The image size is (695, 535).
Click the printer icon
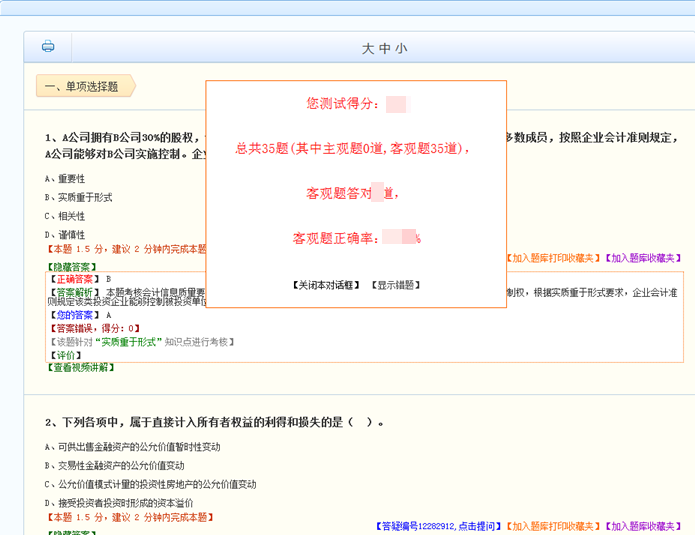tap(48, 46)
